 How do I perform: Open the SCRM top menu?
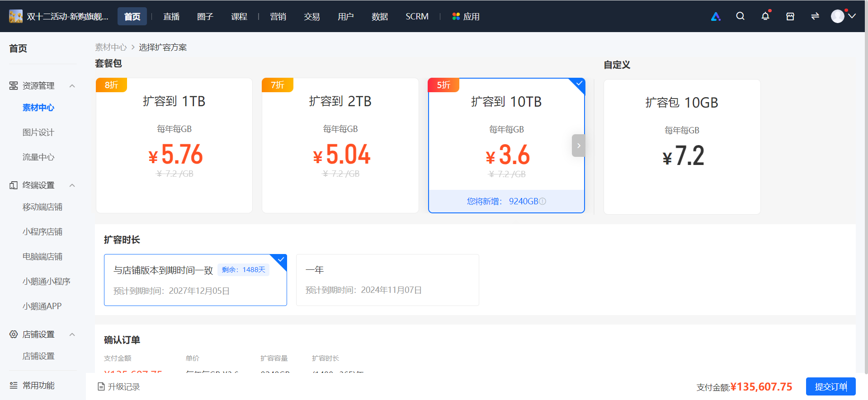pyautogui.click(x=417, y=17)
